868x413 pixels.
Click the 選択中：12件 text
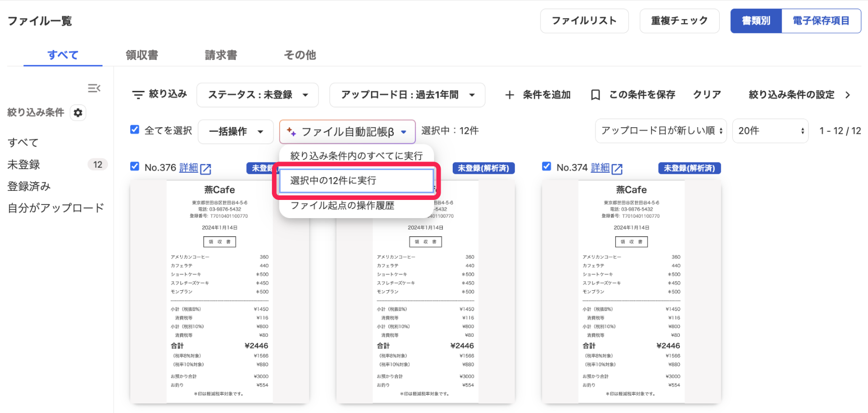[450, 131]
